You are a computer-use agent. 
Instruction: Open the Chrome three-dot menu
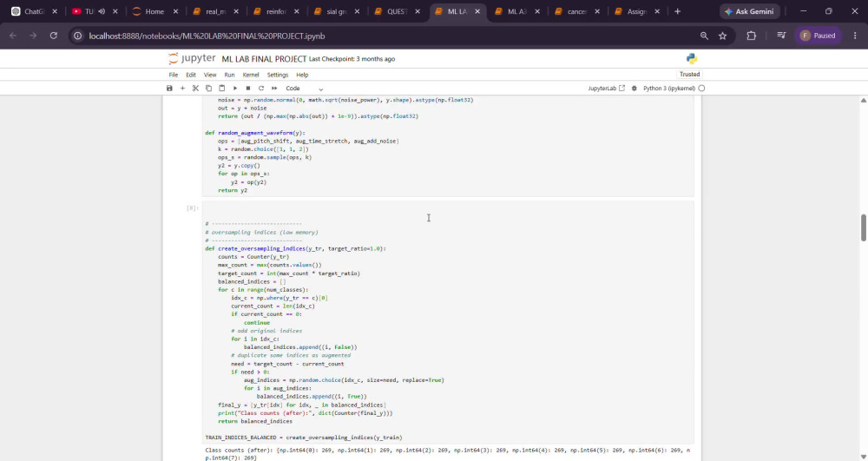click(x=855, y=36)
